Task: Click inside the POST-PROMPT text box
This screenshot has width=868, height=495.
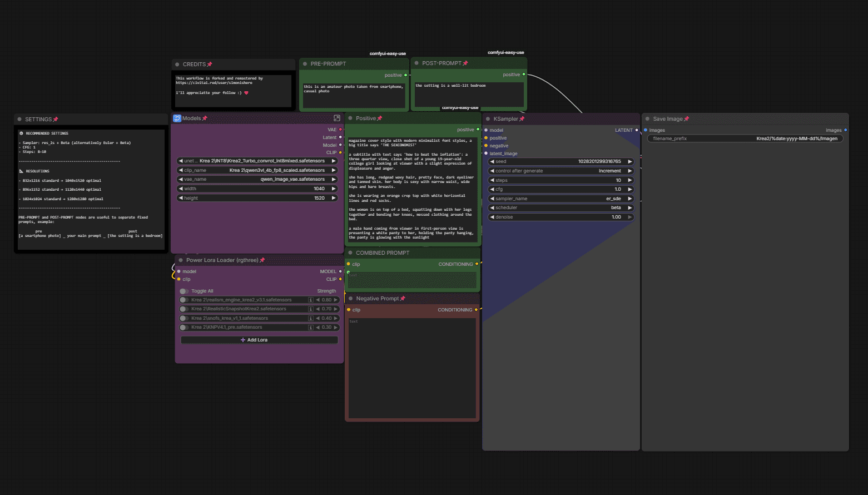Action: coord(469,93)
